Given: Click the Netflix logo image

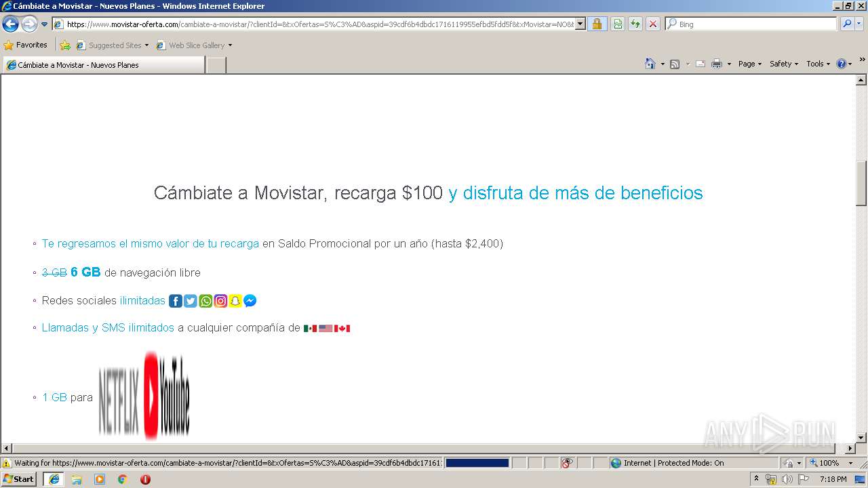Looking at the screenshot, I should (119, 402).
